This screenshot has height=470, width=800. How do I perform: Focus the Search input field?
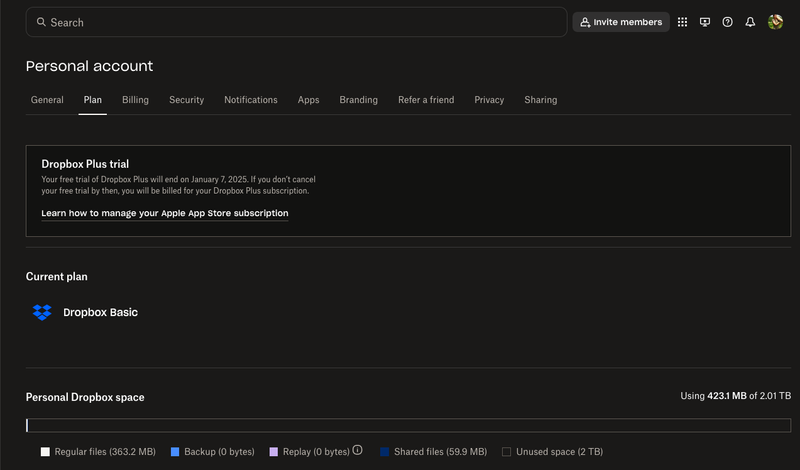click(300, 22)
